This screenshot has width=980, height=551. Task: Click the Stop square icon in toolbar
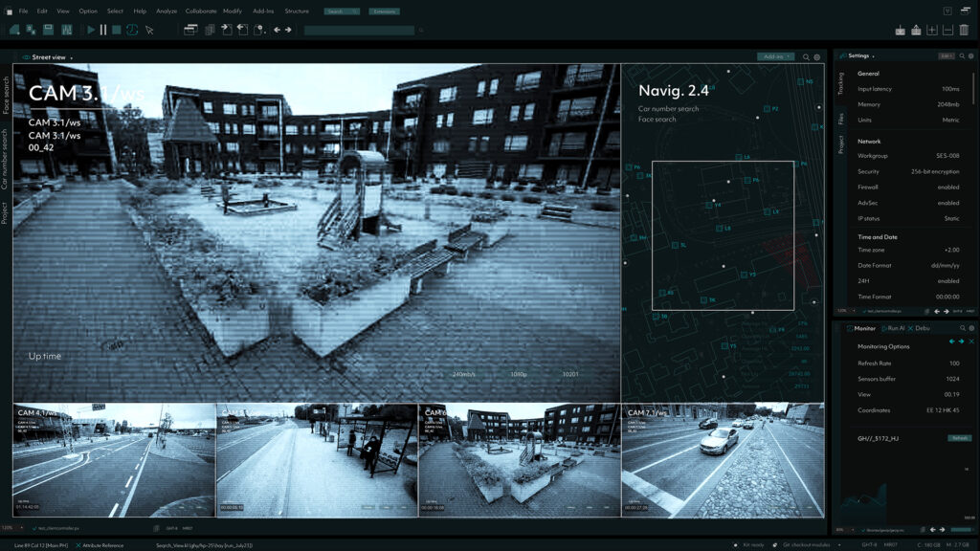pos(117,30)
